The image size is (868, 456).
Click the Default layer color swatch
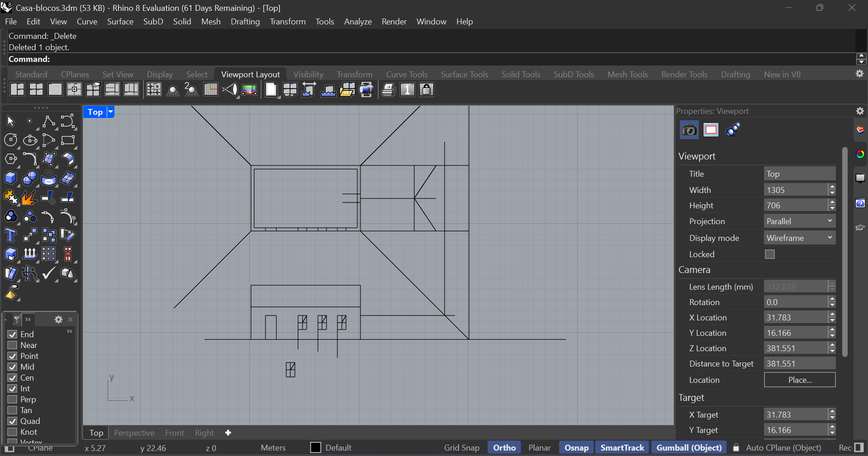click(x=316, y=447)
